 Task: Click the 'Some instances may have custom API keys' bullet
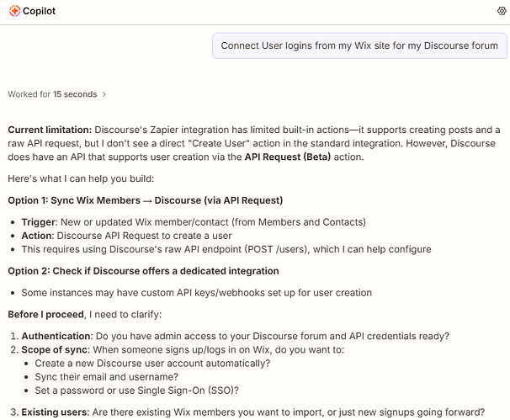196,293
